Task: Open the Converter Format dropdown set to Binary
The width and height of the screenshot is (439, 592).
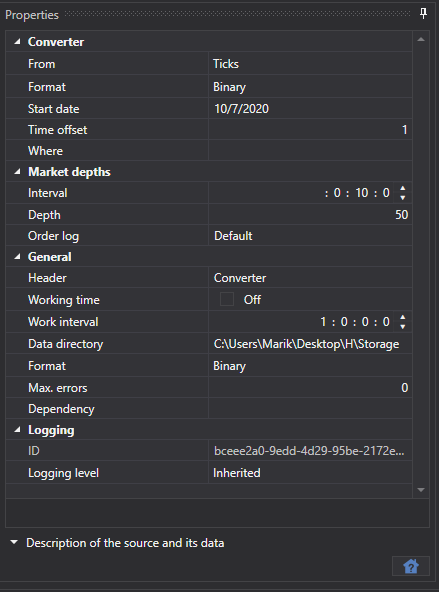Action: coord(310,87)
